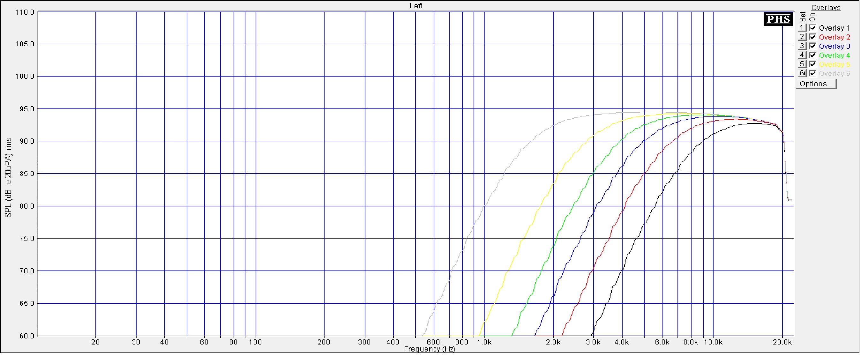Turn off the Overlay 5 checkbox

pos(812,64)
